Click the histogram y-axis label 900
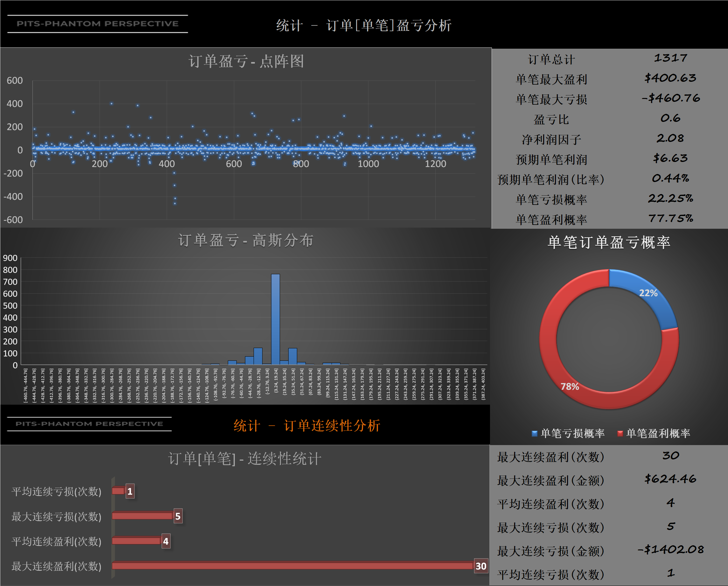This screenshot has width=728, height=586. 10,258
